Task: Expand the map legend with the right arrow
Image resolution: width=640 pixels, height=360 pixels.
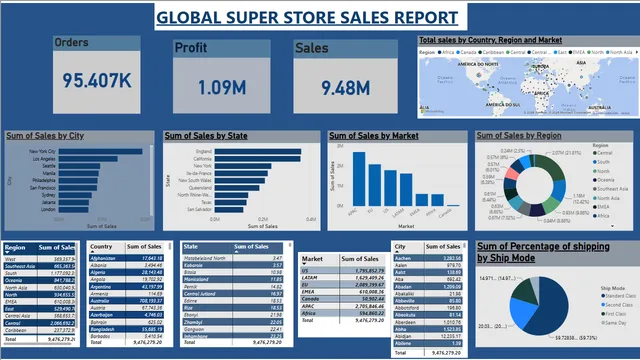Action: pos(636,52)
